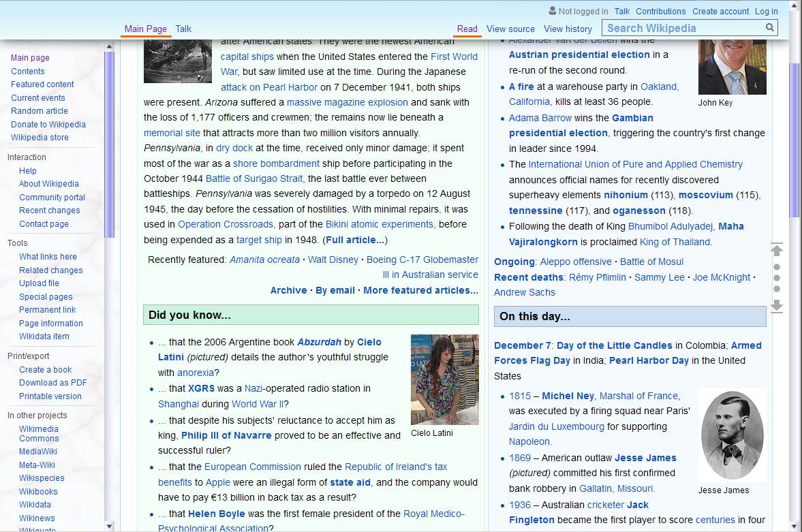Open the Battle of Mosul link
This screenshot has height=532, width=802.
[x=651, y=262]
